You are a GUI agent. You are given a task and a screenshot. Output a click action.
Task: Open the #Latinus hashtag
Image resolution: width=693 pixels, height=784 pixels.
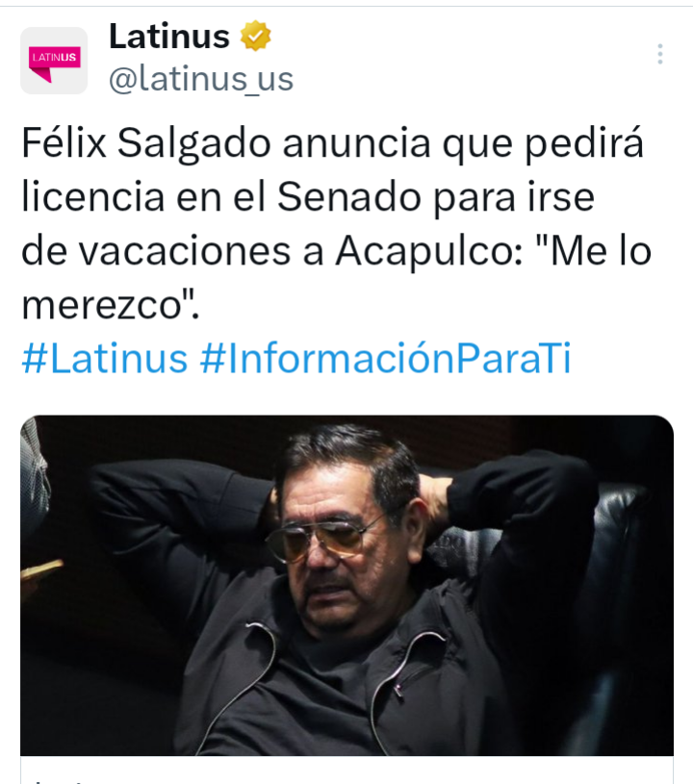click(x=105, y=358)
